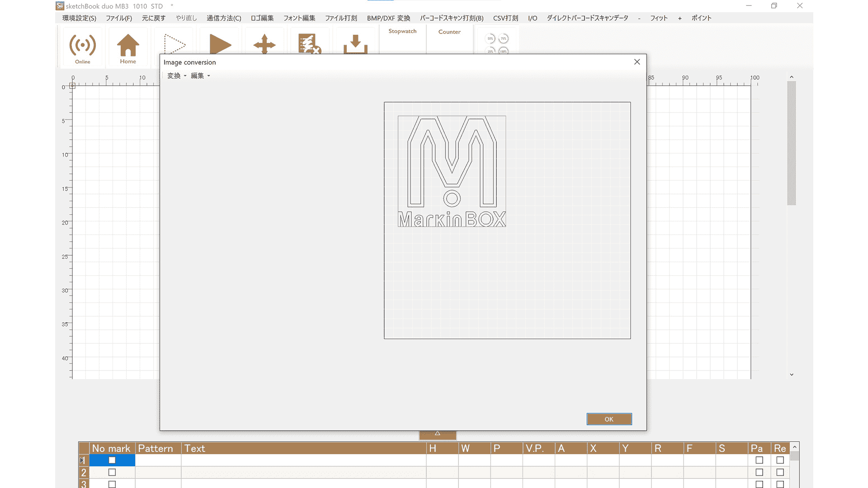
Task: Open the フォント編集 menu
Action: tap(299, 18)
